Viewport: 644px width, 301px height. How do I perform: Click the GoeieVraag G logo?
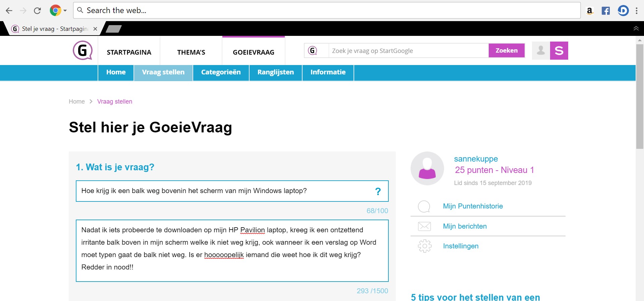83,51
